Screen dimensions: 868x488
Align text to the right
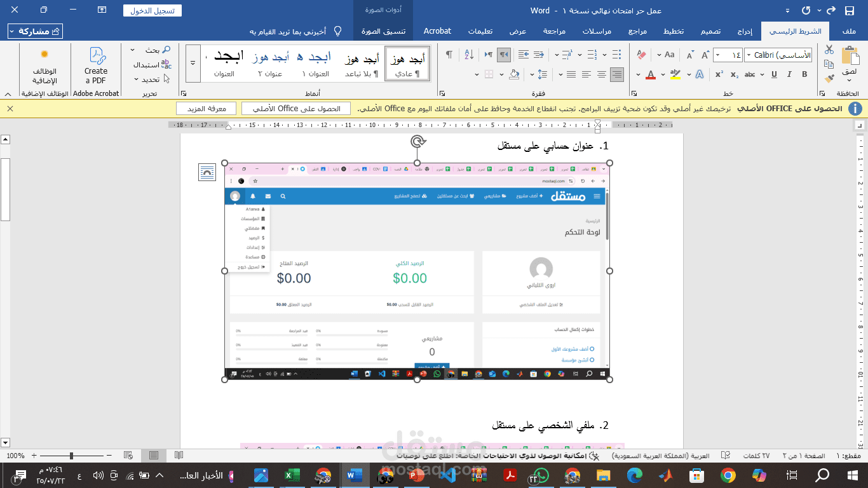tap(616, 75)
